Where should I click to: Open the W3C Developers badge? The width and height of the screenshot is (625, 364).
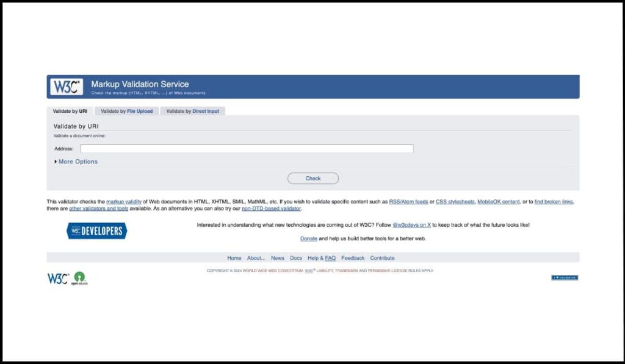point(96,230)
